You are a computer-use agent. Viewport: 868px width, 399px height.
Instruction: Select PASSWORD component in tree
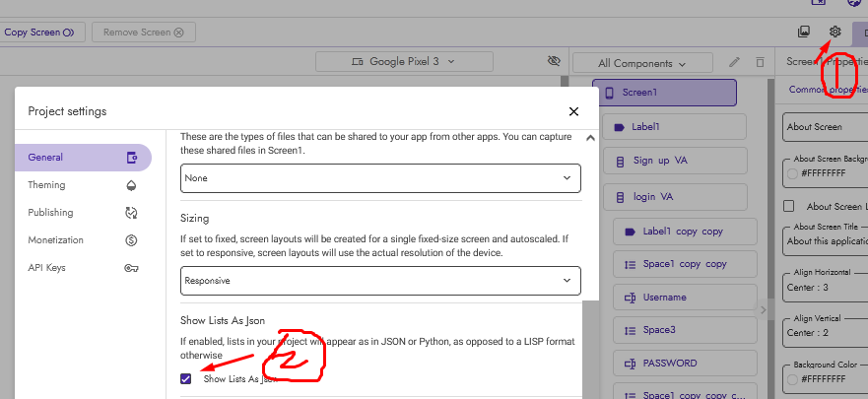coord(685,363)
